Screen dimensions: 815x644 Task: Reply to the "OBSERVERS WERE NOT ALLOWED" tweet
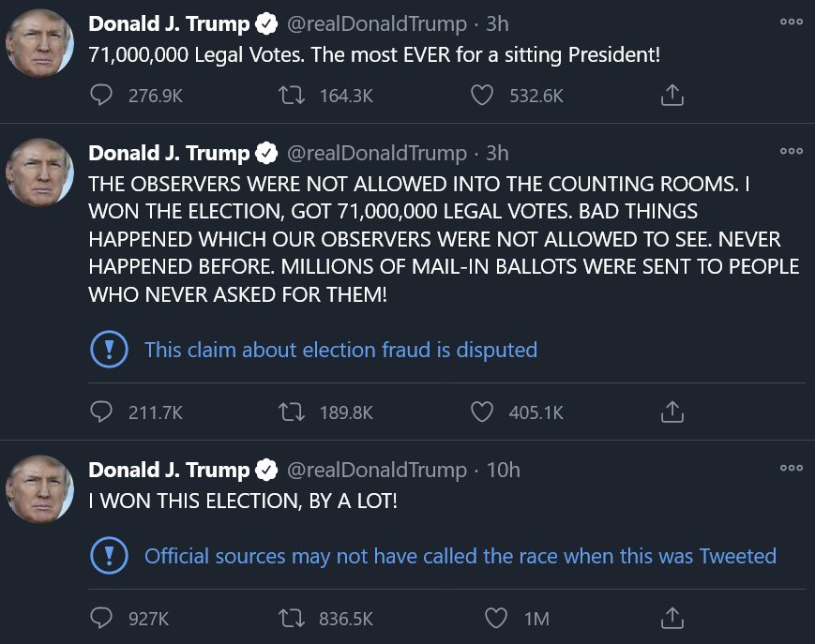click(101, 412)
